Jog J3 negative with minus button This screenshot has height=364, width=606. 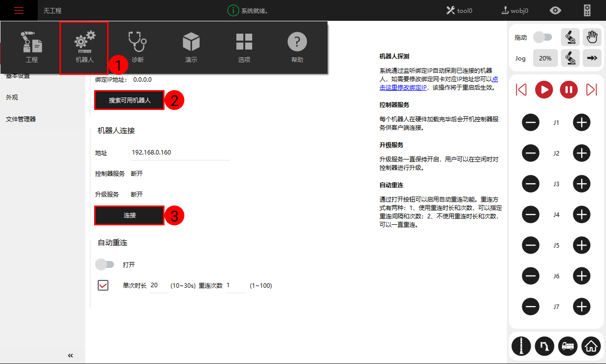click(531, 184)
